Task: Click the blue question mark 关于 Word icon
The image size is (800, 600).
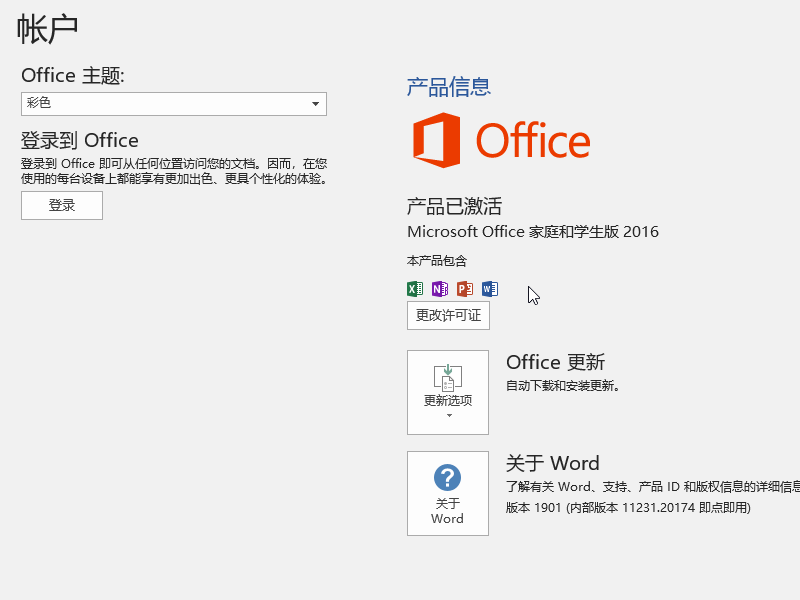Action: (x=447, y=477)
